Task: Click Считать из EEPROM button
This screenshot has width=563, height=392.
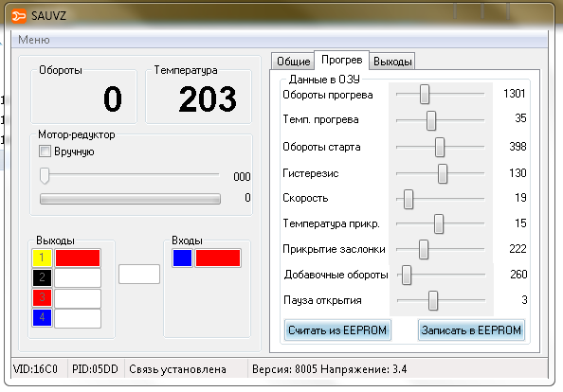Action: 337,330
